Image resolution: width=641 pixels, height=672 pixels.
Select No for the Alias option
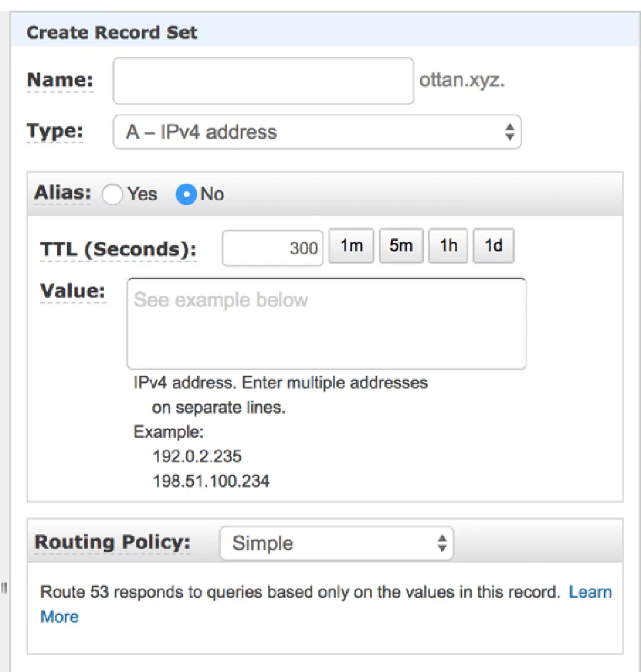click(x=187, y=195)
